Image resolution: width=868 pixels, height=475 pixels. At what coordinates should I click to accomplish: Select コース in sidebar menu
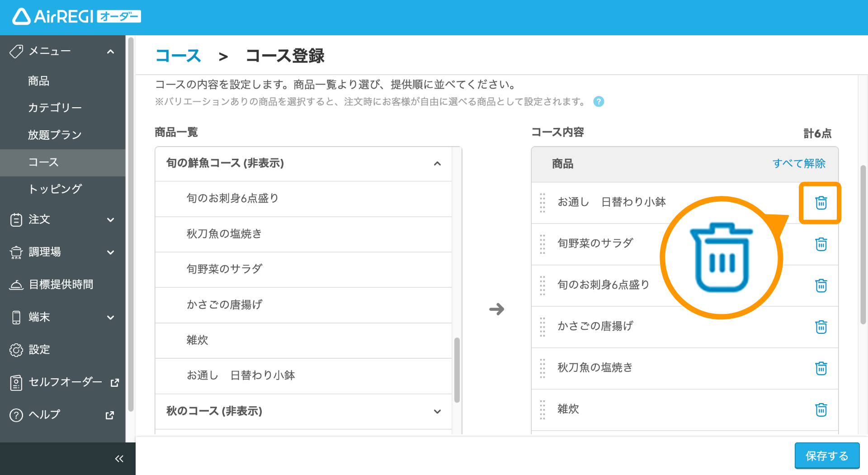[x=63, y=162]
